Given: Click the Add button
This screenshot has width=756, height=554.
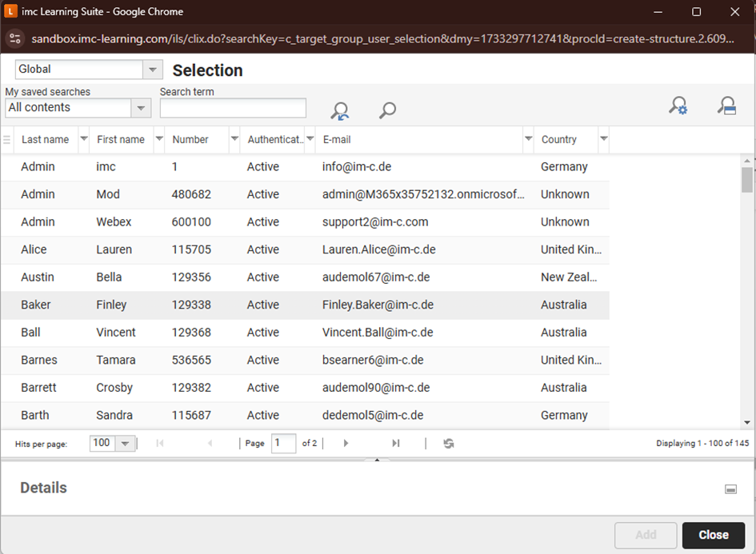Looking at the screenshot, I should tap(645, 535).
